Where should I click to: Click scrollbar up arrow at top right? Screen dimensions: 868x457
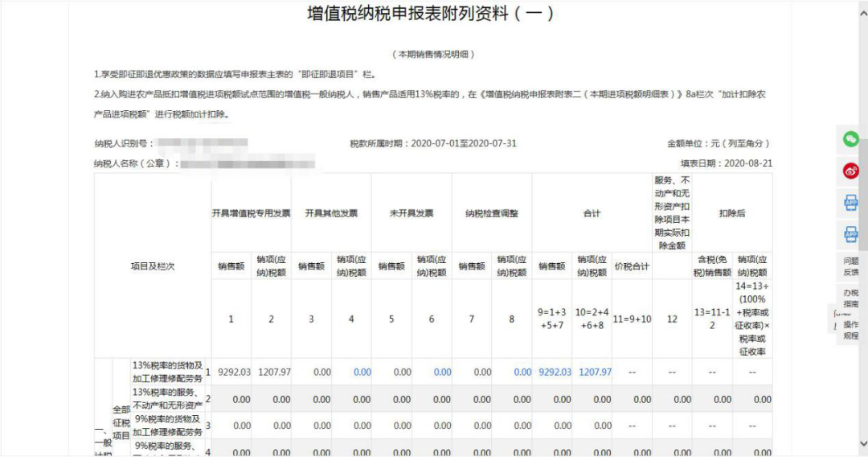863,14
